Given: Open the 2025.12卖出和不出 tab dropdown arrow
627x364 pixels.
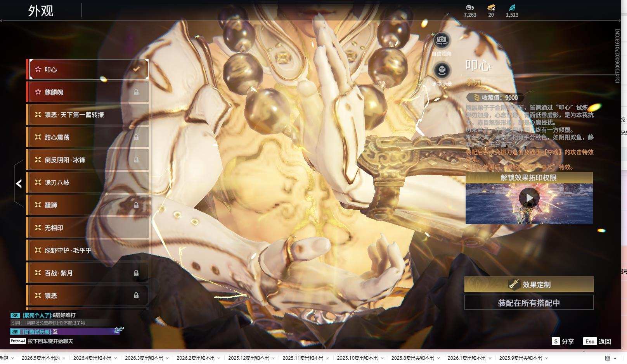Looking at the screenshot, I should point(273,358).
